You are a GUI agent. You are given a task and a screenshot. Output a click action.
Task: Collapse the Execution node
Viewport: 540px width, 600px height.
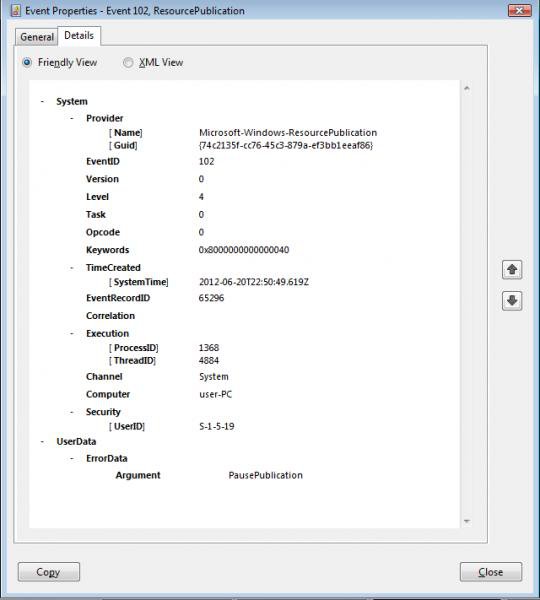coord(72,334)
